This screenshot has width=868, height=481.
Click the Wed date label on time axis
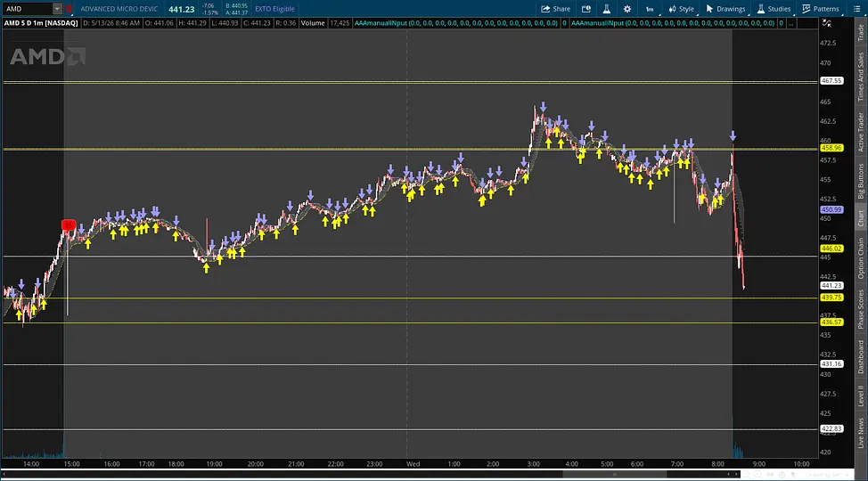tap(413, 464)
